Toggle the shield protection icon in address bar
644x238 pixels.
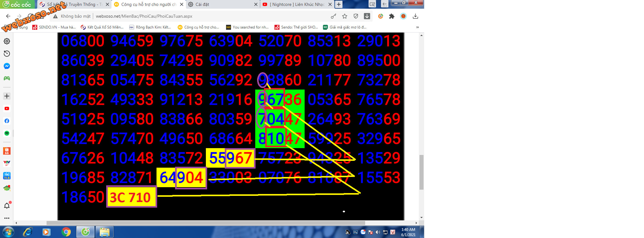pyautogui.click(x=356, y=16)
